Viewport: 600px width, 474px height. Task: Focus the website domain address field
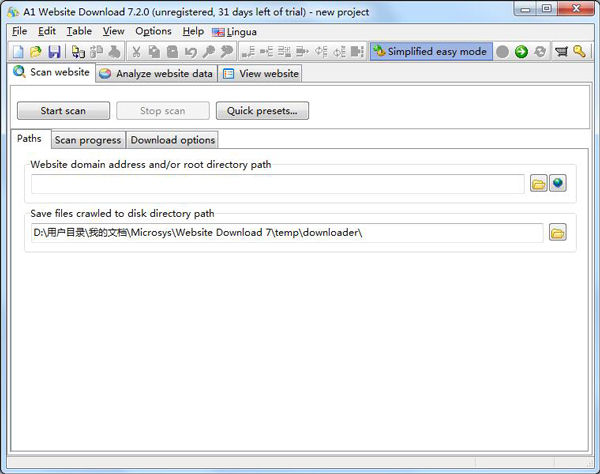[x=278, y=184]
